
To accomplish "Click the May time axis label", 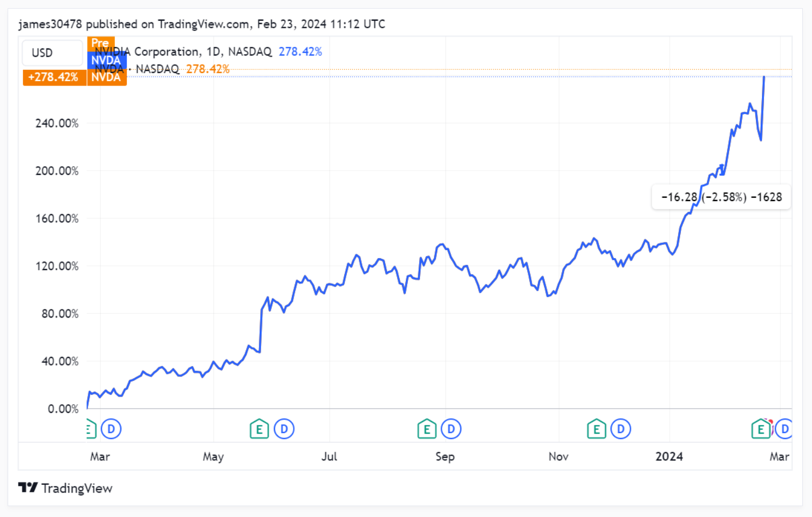I will (213, 457).
